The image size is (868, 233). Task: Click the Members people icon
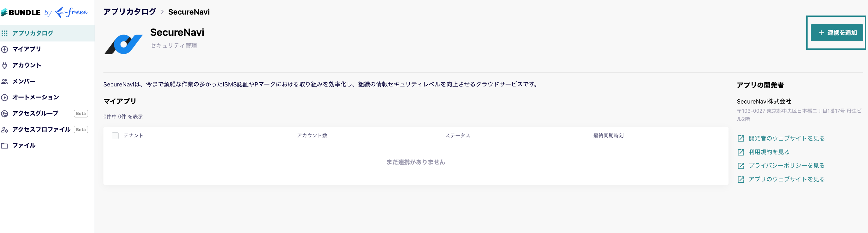coord(4,81)
